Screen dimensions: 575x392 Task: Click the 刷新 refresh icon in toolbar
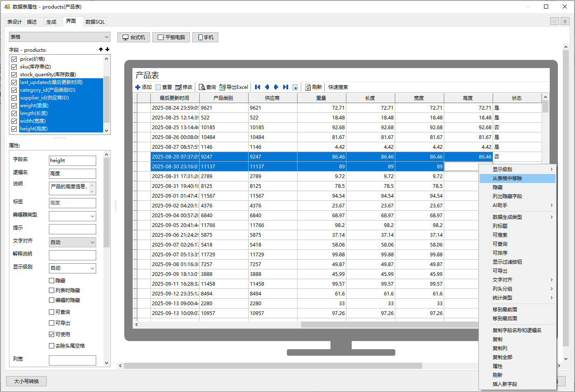(x=308, y=87)
